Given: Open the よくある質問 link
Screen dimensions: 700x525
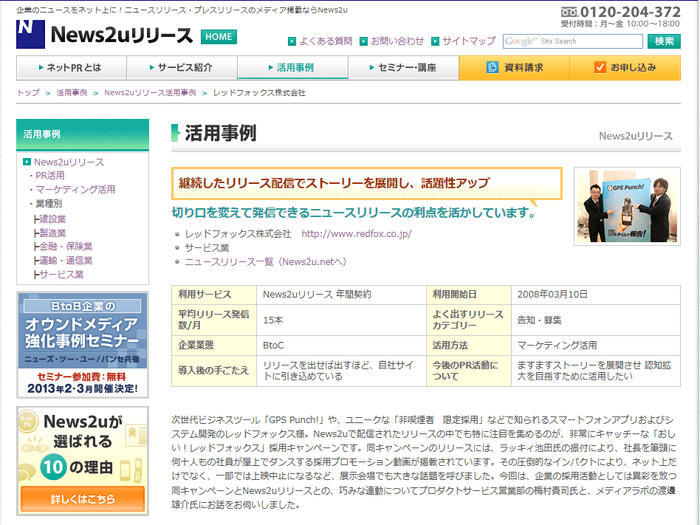Looking at the screenshot, I should (x=325, y=41).
